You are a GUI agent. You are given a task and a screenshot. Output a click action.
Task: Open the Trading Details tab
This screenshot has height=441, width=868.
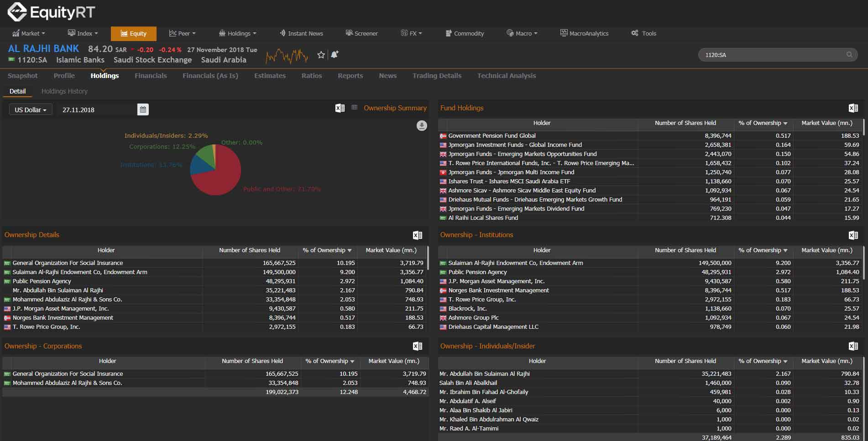(x=437, y=76)
